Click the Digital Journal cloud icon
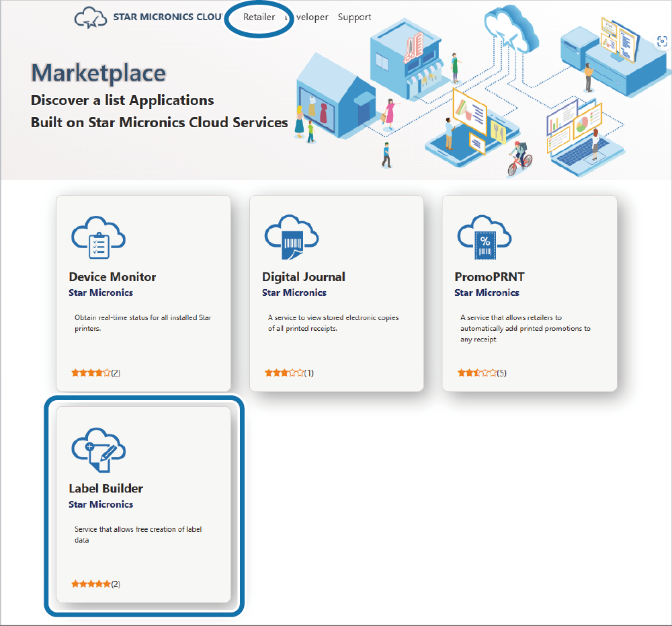 (292, 237)
